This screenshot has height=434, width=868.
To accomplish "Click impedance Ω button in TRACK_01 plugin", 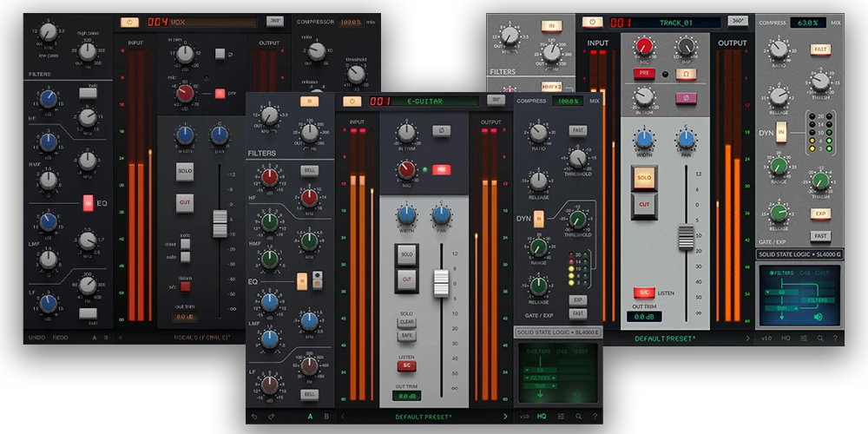I will point(686,74).
